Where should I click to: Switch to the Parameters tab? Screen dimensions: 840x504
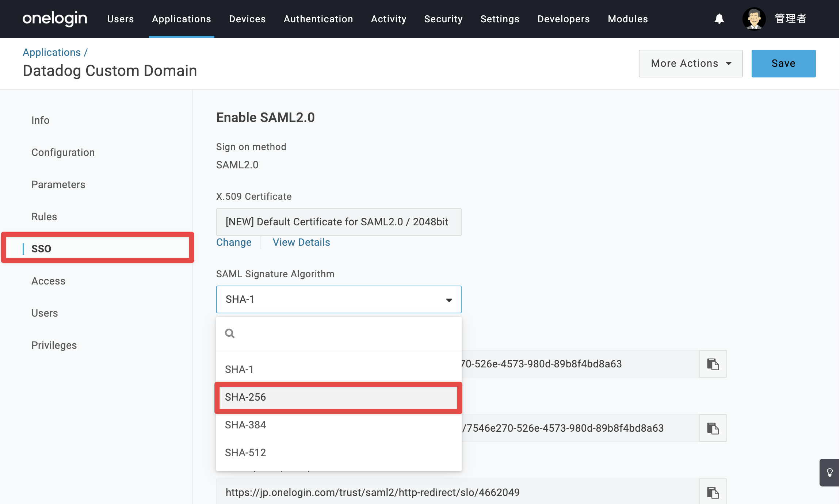[x=58, y=184]
